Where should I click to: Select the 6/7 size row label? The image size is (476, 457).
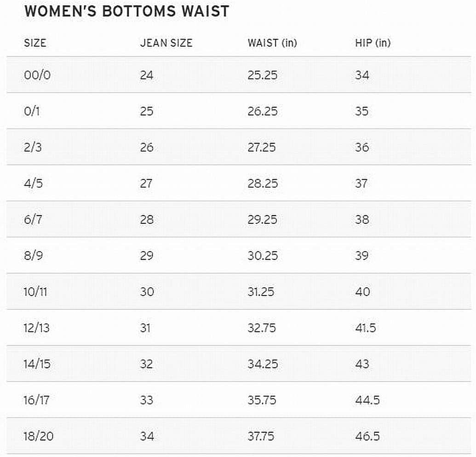(33, 219)
